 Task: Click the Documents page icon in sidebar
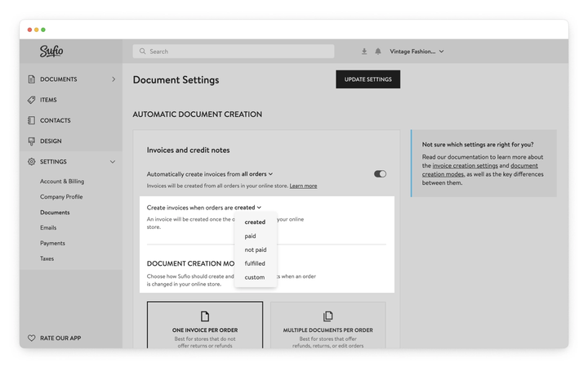32,79
